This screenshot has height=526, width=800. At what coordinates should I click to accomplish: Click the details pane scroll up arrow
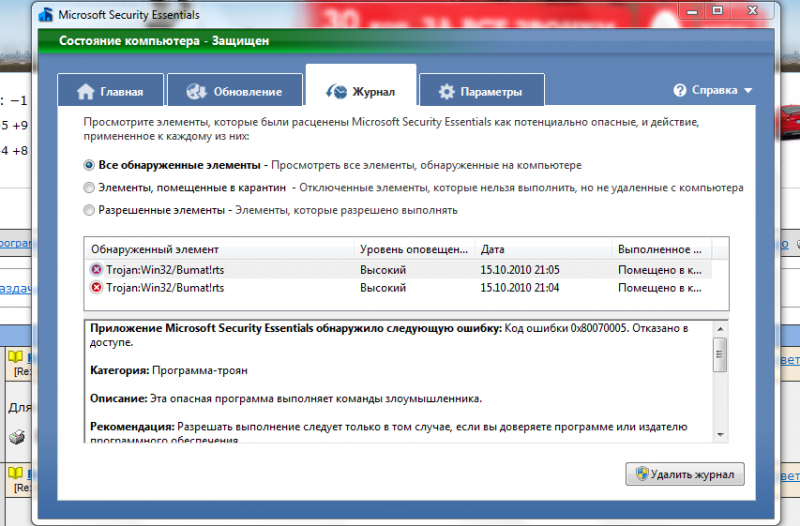point(720,330)
